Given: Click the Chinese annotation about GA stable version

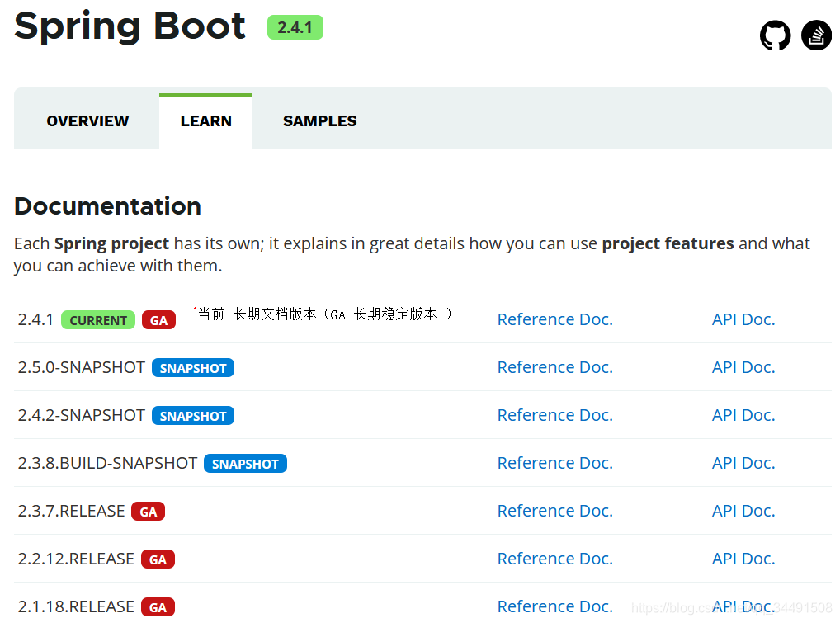Looking at the screenshot, I should click(x=324, y=314).
